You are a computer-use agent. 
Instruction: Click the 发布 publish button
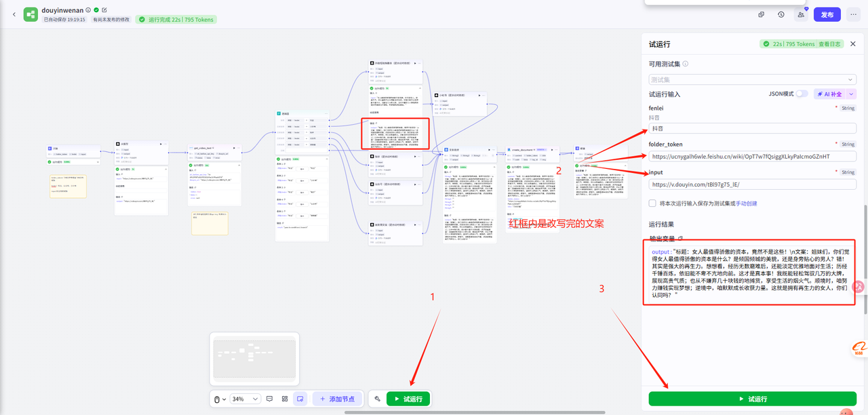827,14
